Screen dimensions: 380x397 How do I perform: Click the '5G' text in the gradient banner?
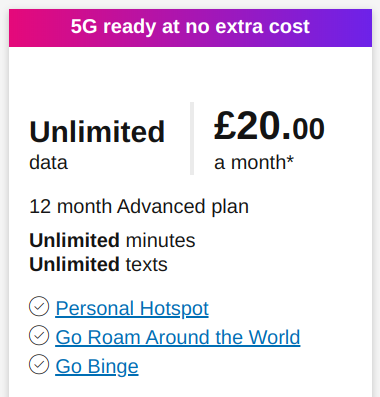click(84, 27)
